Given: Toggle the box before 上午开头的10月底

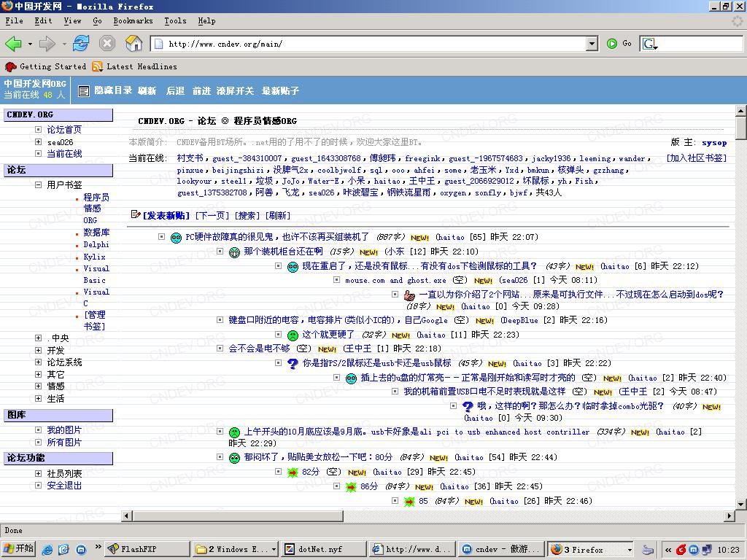Looking at the screenshot, I should (220, 432).
